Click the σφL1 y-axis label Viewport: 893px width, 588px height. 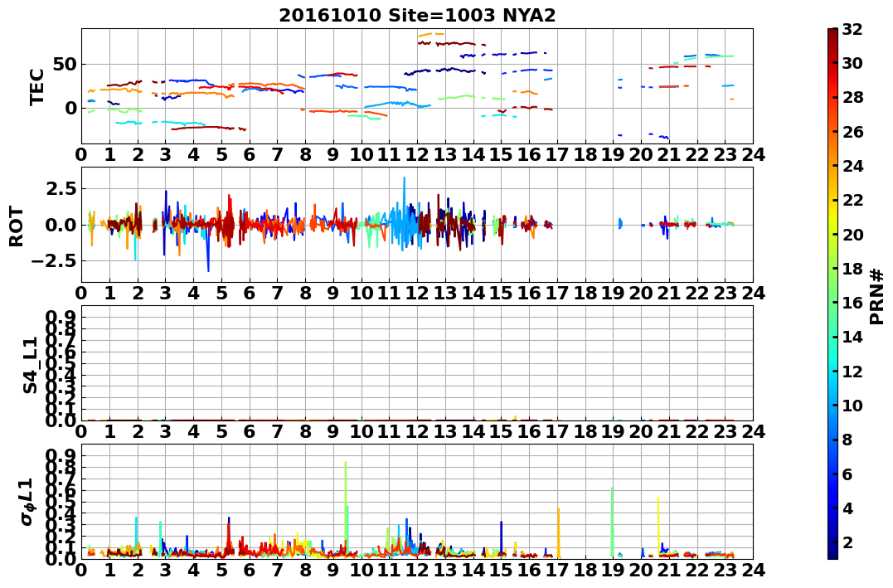tap(27, 503)
